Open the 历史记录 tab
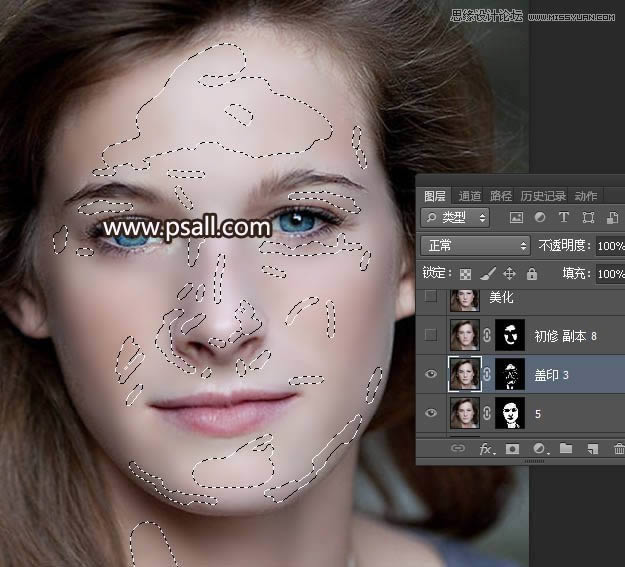This screenshot has width=625, height=567. coord(543,196)
